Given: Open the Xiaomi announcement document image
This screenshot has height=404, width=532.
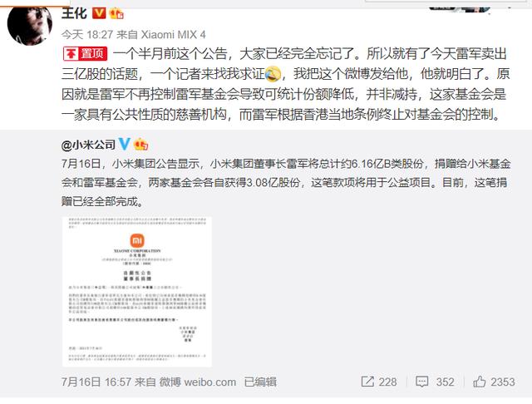Looking at the screenshot, I should point(137,292).
